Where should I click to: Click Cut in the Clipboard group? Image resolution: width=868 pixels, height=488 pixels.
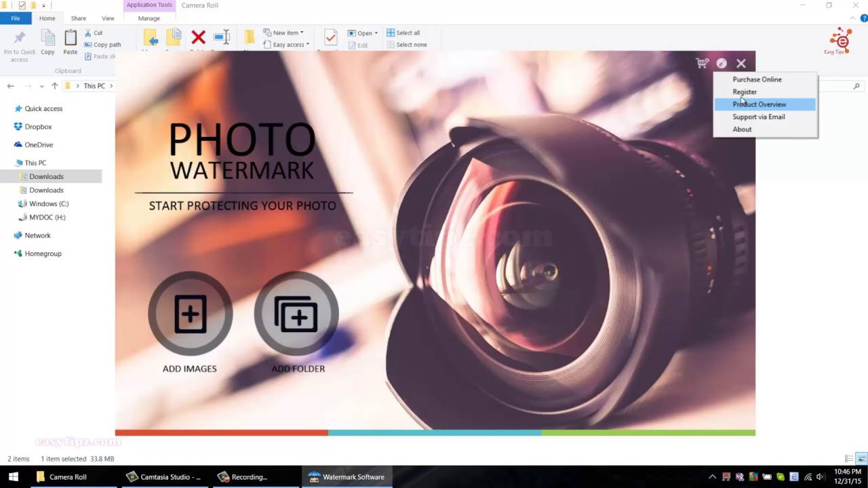tap(94, 33)
